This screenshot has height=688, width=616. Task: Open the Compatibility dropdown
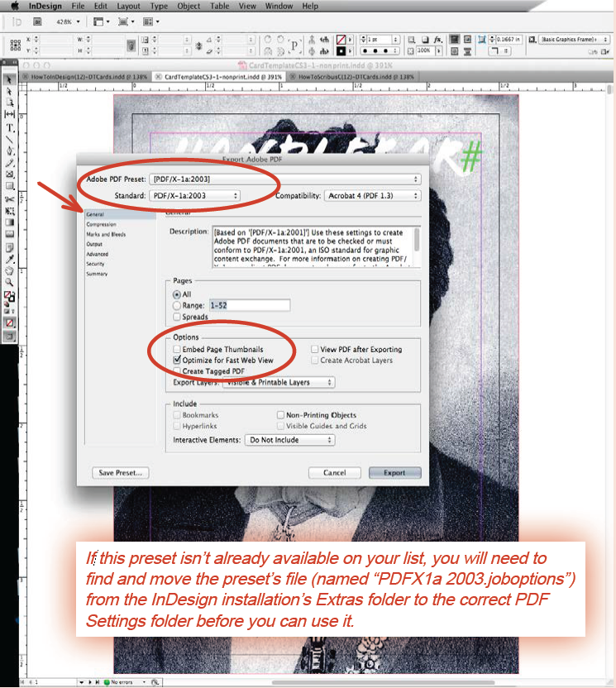[371, 196]
